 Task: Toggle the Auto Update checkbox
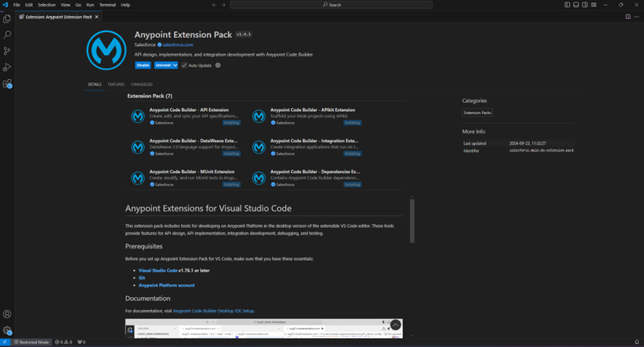tap(184, 65)
